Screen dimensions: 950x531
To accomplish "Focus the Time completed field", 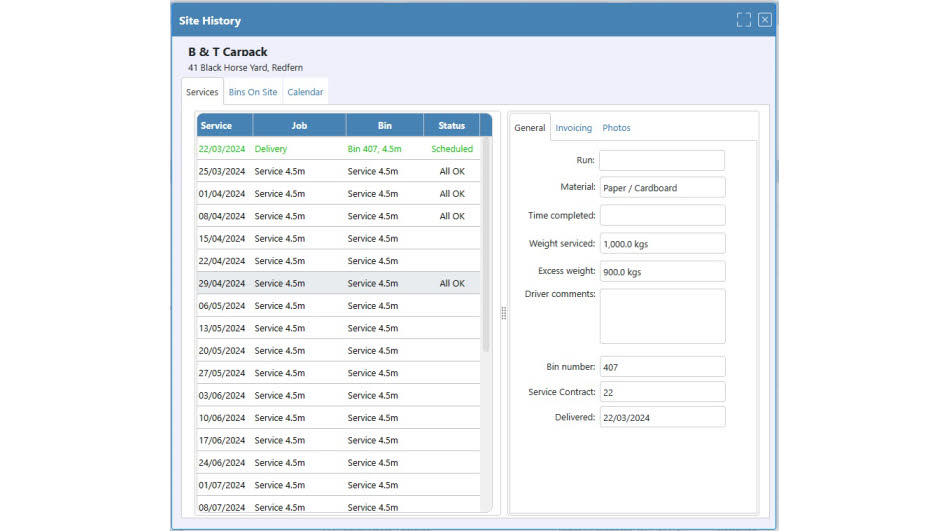I will click(x=662, y=215).
